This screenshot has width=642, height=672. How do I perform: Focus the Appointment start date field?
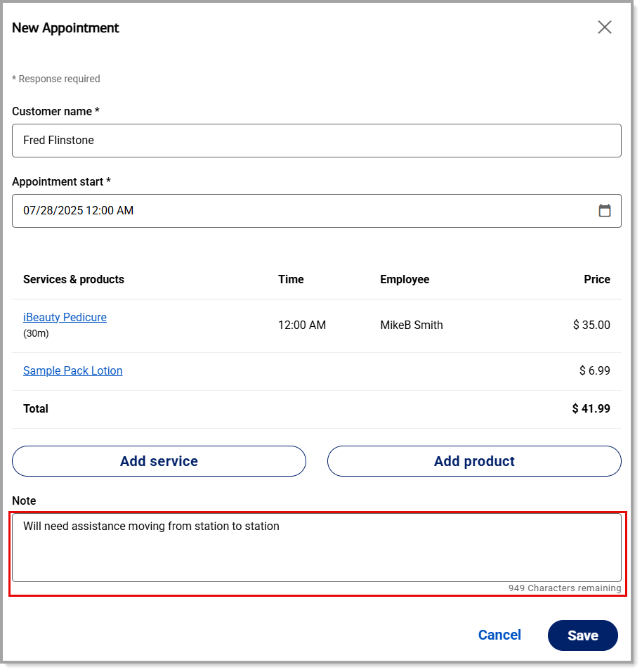pos(317,211)
